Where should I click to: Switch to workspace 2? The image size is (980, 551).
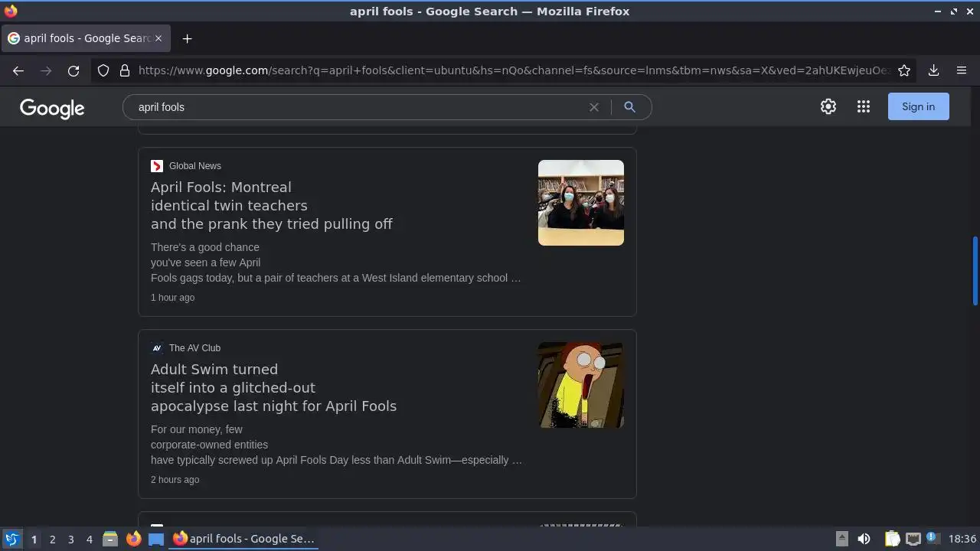tap(52, 540)
